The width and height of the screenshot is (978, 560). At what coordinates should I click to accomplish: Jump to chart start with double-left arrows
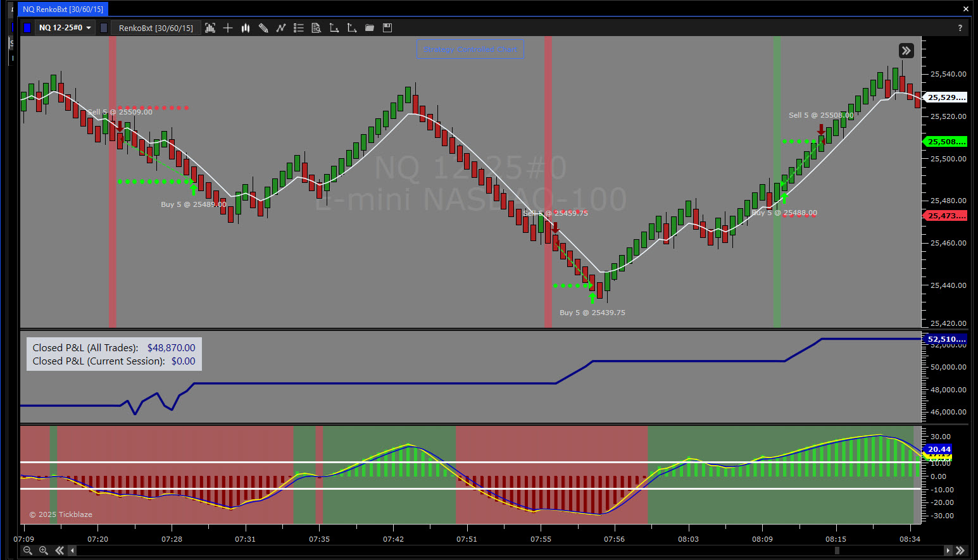click(60, 551)
